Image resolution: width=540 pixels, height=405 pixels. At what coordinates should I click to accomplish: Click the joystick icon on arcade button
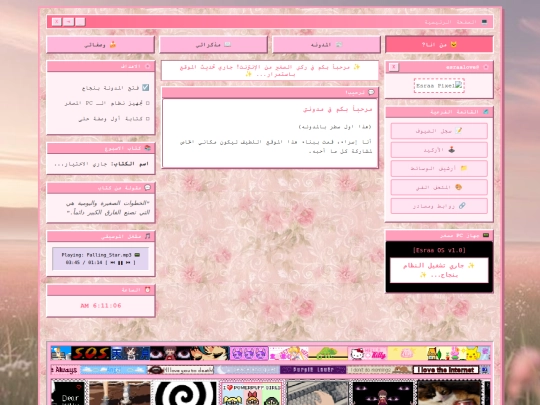pyautogui.click(x=451, y=150)
